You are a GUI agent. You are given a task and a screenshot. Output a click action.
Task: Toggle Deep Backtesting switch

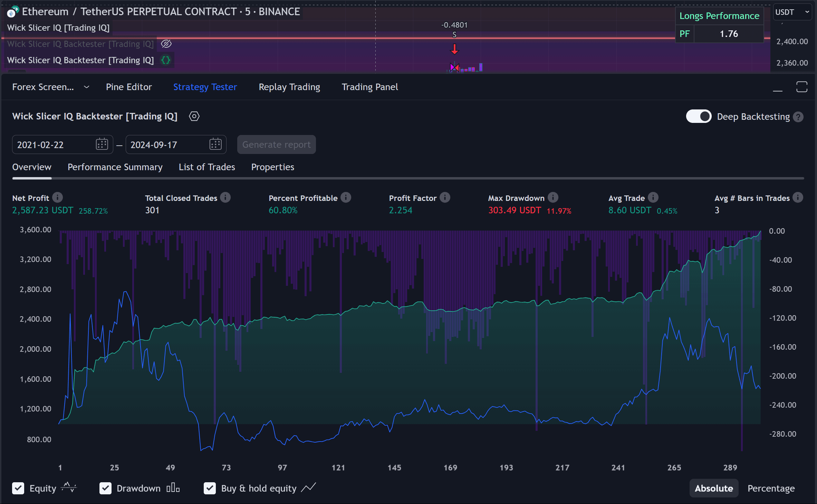coord(699,116)
